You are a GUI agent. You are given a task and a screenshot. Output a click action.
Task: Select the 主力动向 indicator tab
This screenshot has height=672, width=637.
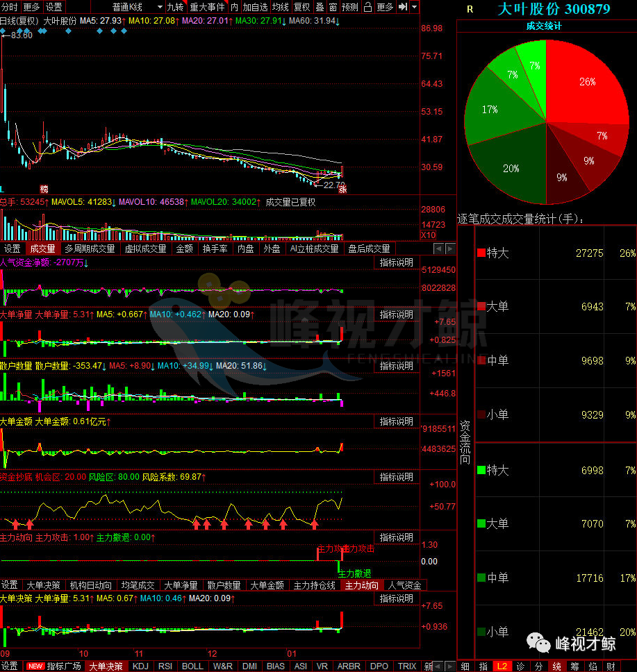(x=362, y=585)
